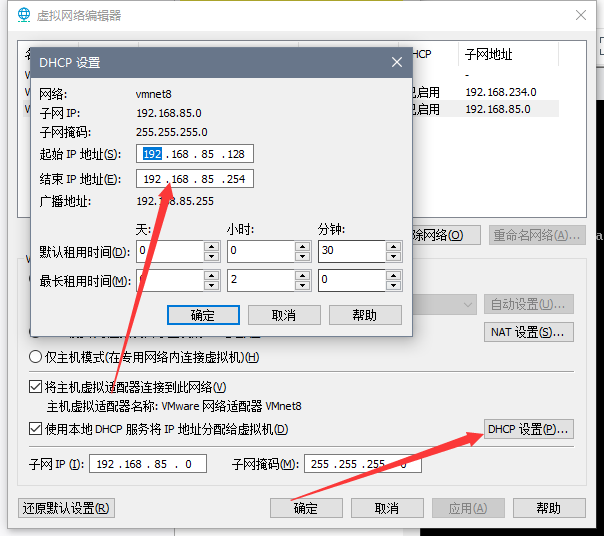604x536 pixels.
Task: Click the default lease minutes field showing 30
Action: click(x=352, y=251)
